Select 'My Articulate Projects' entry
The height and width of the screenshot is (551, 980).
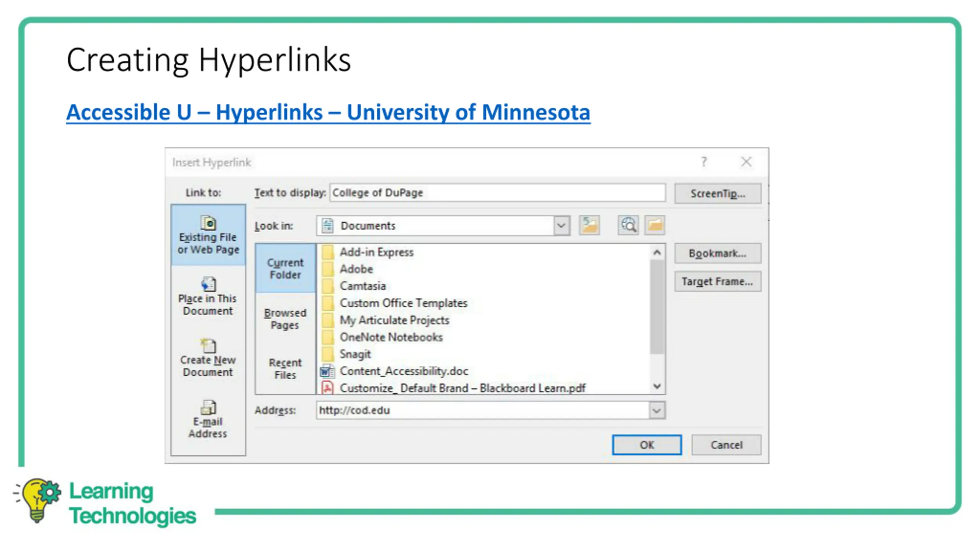pos(395,320)
